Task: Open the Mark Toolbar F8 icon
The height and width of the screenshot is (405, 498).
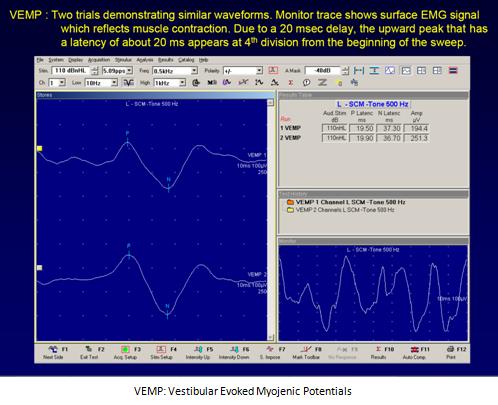Action: 306,349
